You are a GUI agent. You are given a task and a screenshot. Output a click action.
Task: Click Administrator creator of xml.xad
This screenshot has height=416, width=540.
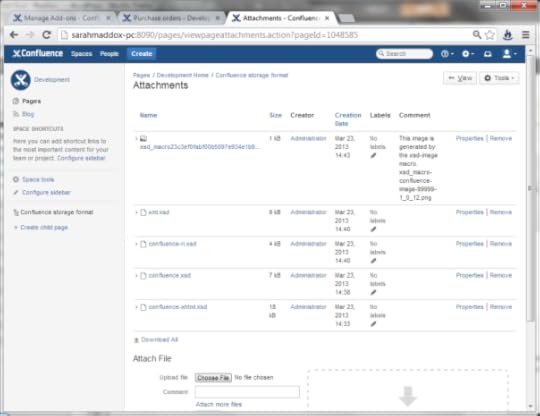(x=308, y=212)
